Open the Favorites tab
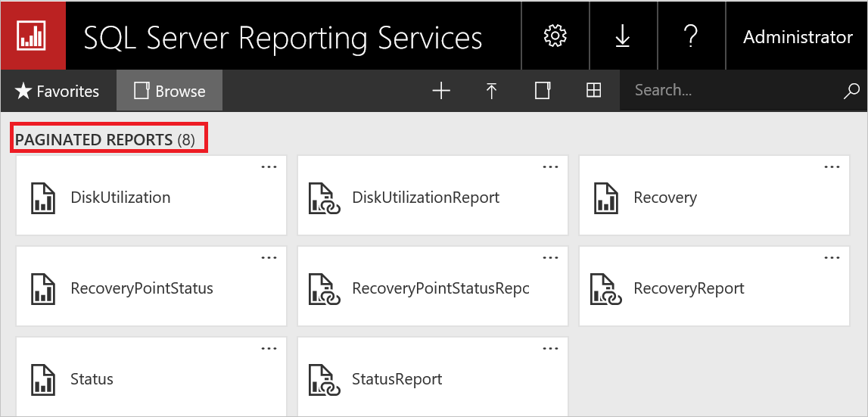 [58, 91]
